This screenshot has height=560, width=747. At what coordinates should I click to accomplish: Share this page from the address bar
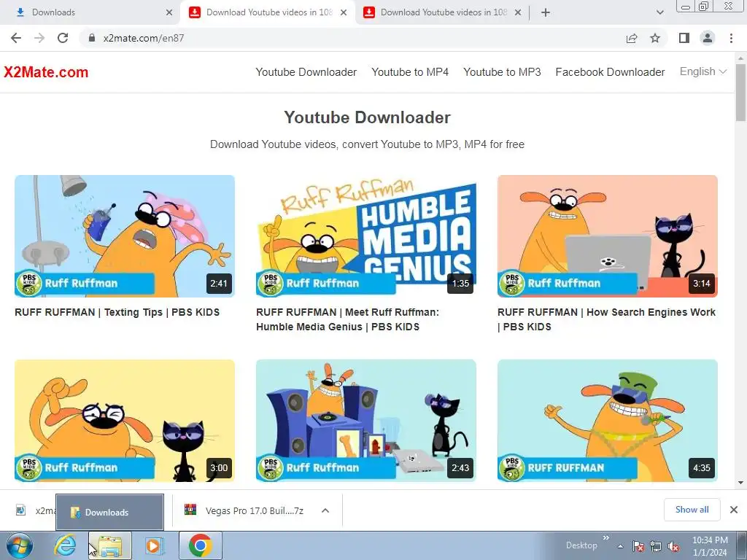(x=632, y=38)
